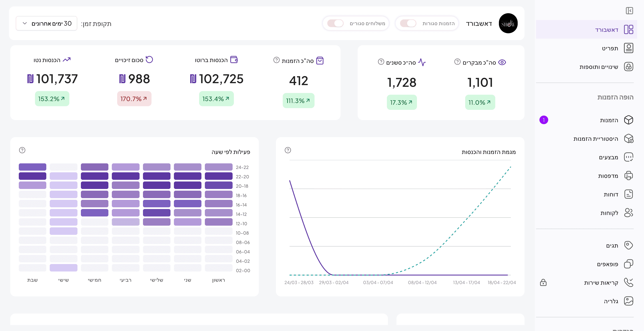Click the לקוחות customers icon
Viewport: 644px width, 331px height.
click(x=628, y=213)
